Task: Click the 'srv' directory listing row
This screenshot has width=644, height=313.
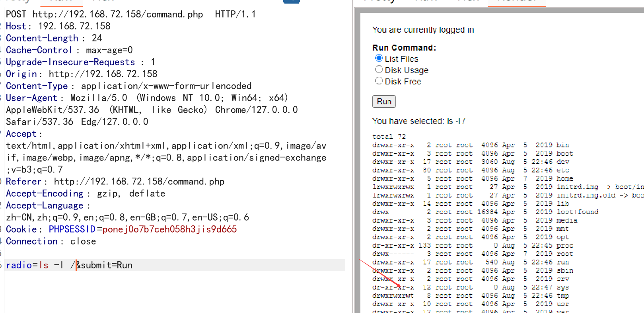Action: 471,279
